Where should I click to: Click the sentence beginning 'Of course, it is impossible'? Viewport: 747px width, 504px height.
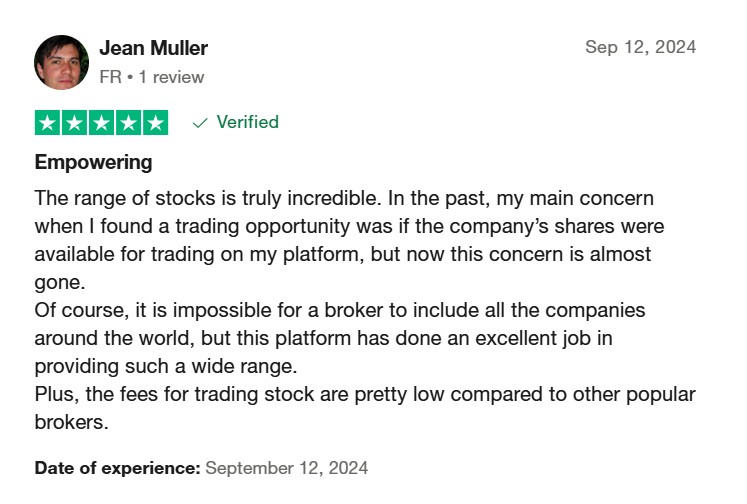(x=340, y=338)
